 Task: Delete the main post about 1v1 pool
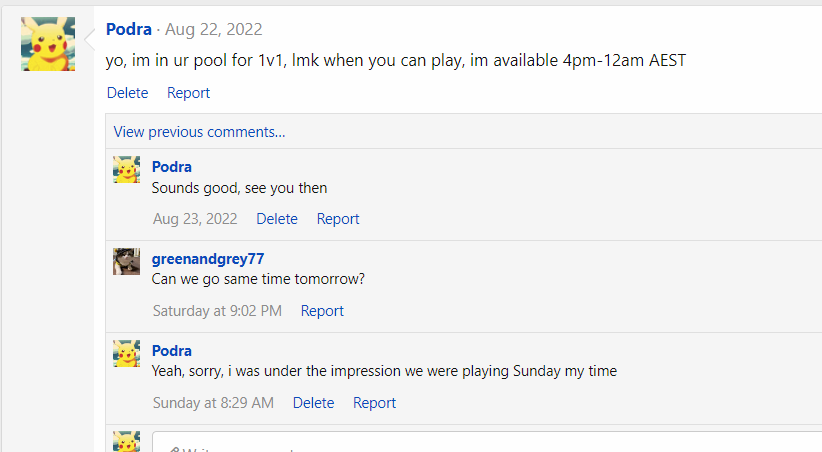[x=127, y=93]
